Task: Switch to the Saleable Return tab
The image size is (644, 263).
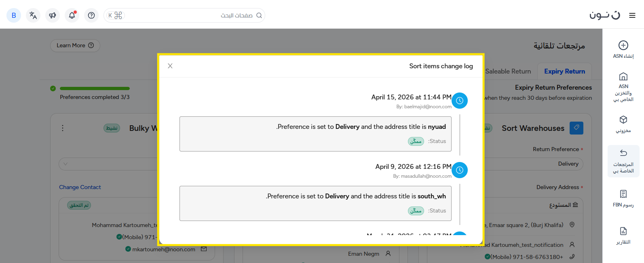Action: pos(508,72)
